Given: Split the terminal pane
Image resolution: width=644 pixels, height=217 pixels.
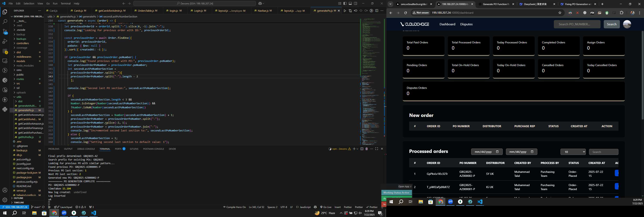Looking at the screenshot, I should [x=362, y=149].
